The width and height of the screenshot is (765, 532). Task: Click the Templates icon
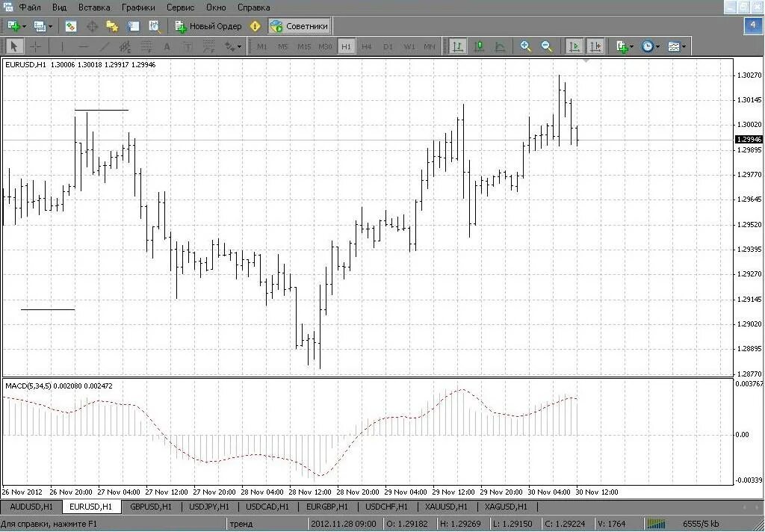[x=674, y=46]
